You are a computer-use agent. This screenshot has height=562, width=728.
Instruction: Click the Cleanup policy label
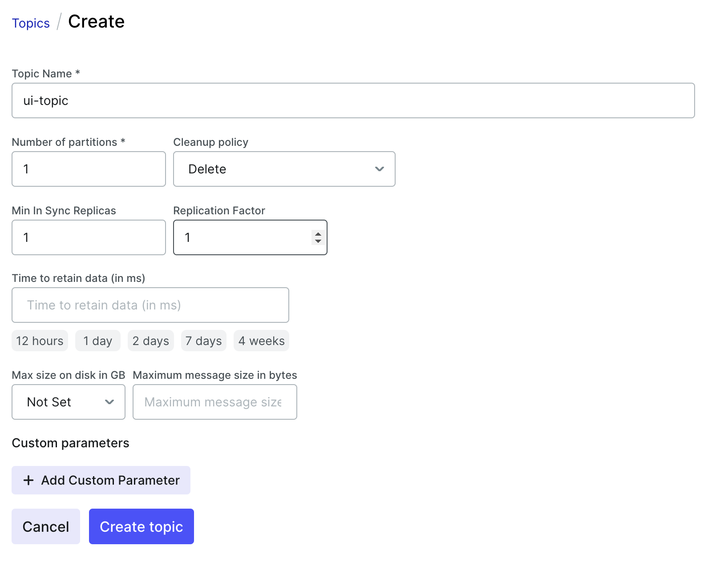pyautogui.click(x=211, y=142)
